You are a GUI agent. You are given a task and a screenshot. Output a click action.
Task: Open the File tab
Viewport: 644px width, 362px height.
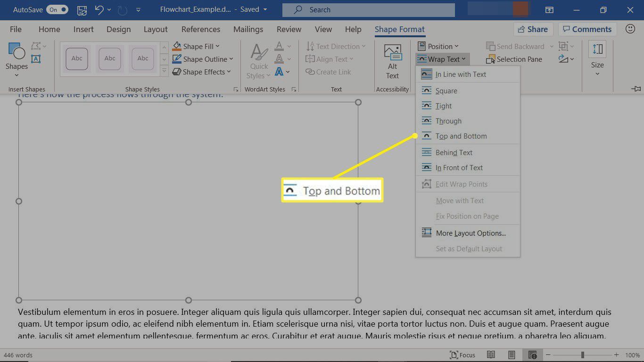16,29
